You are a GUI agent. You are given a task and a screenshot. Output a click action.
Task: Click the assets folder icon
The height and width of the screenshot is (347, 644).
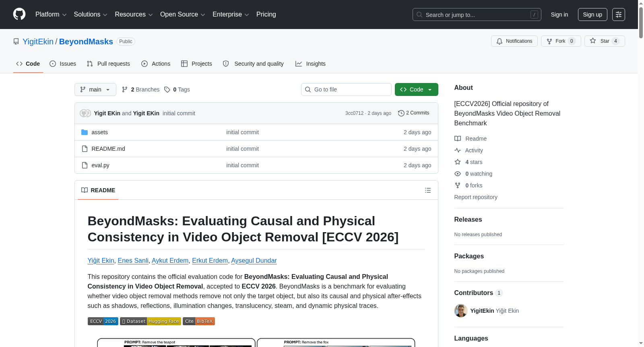[85, 132]
